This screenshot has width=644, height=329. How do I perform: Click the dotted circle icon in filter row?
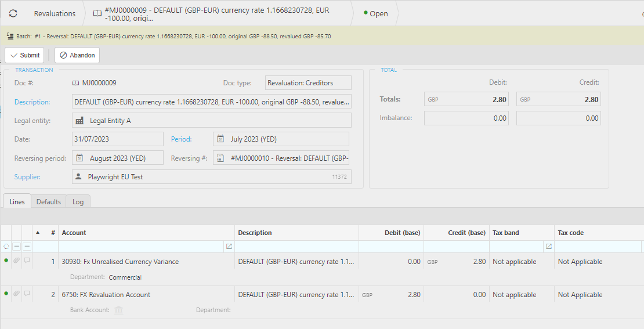click(6, 247)
